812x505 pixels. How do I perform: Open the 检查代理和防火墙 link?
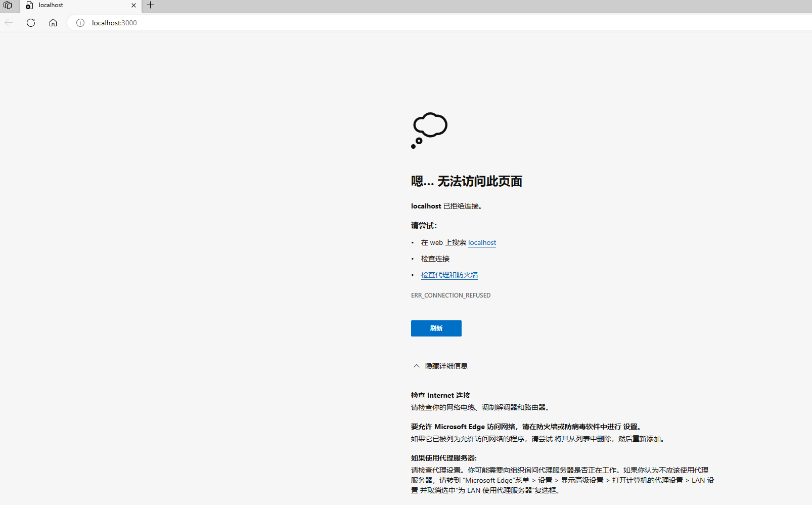coord(449,274)
